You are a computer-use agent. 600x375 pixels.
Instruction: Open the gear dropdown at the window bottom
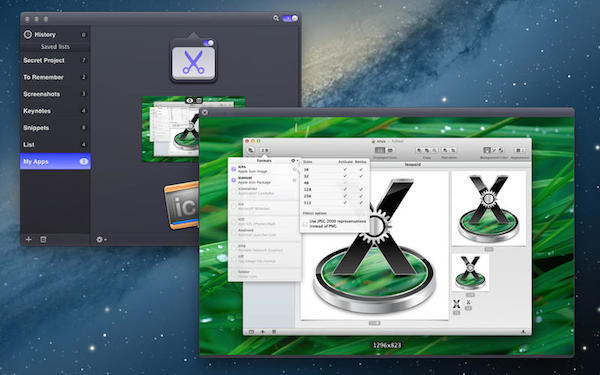pyautogui.click(x=101, y=239)
